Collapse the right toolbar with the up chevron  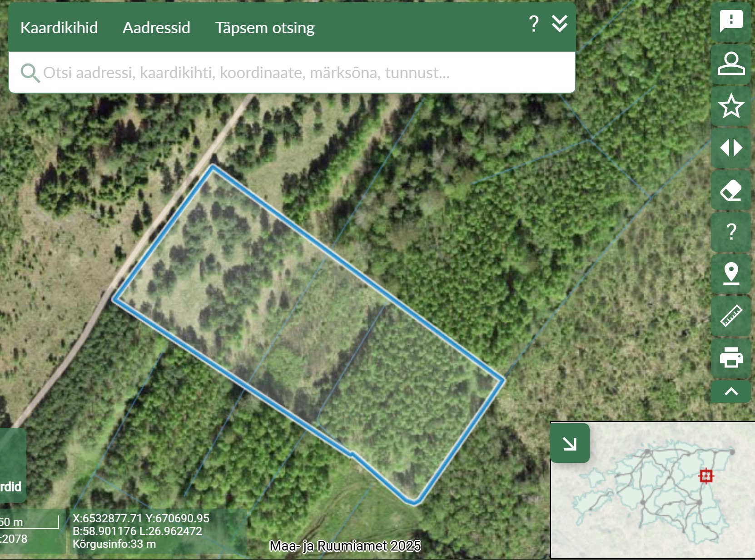tap(730, 392)
